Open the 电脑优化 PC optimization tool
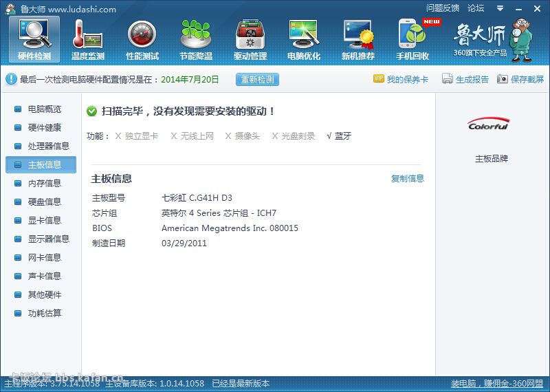550x392 pixels. click(304, 40)
